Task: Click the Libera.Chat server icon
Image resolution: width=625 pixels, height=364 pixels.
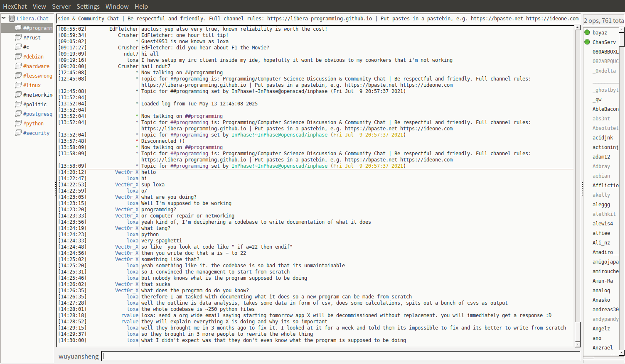Action: [x=12, y=18]
